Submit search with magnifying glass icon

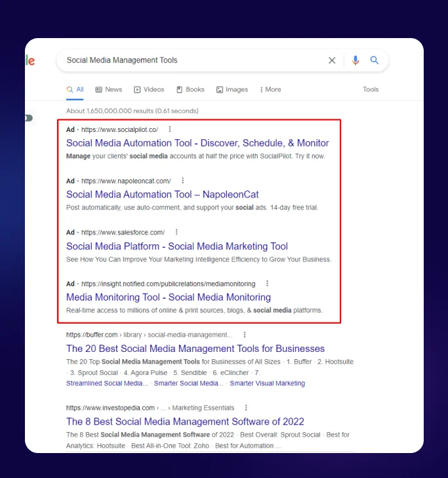click(x=375, y=60)
